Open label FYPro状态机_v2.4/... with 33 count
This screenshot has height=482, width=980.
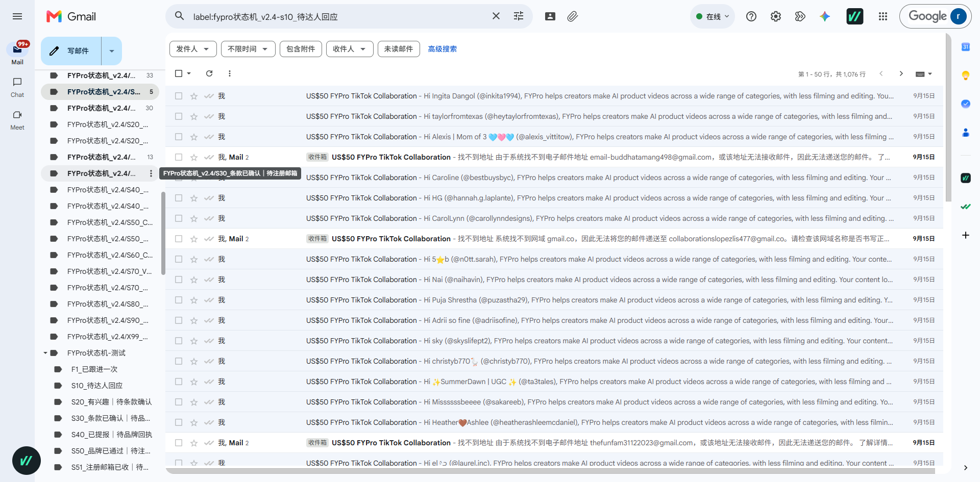pyautogui.click(x=100, y=75)
